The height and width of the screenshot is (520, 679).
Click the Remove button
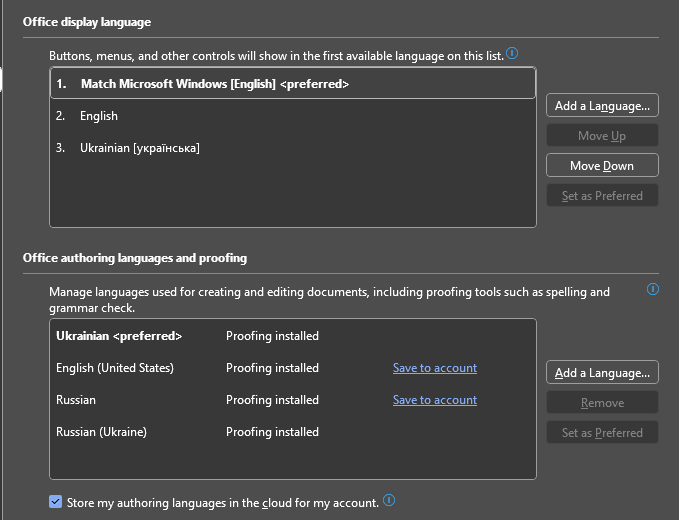point(602,403)
